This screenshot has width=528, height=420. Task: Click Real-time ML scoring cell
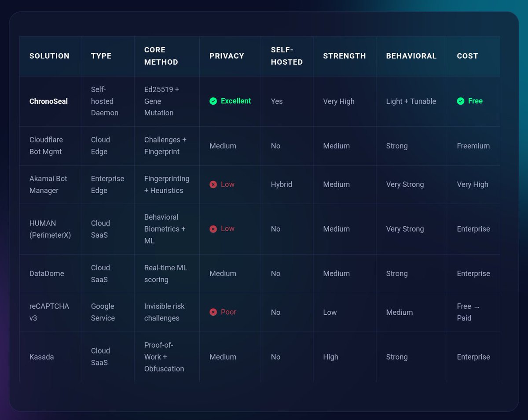point(166,273)
